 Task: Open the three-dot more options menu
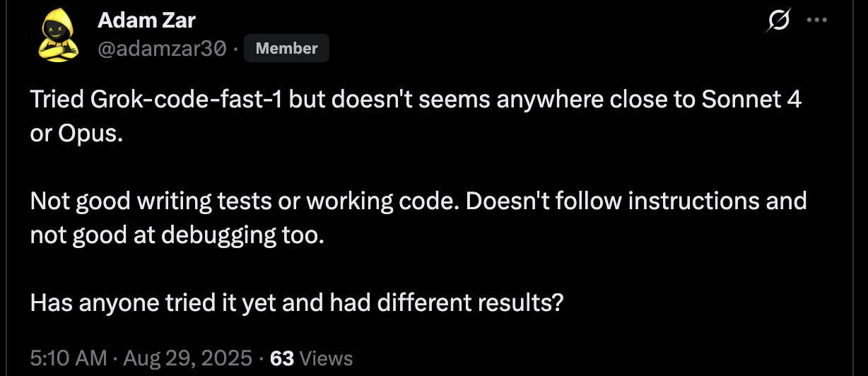click(x=816, y=20)
